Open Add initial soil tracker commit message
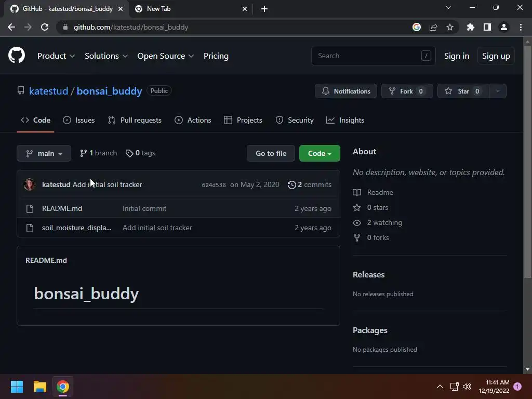 pos(107,184)
